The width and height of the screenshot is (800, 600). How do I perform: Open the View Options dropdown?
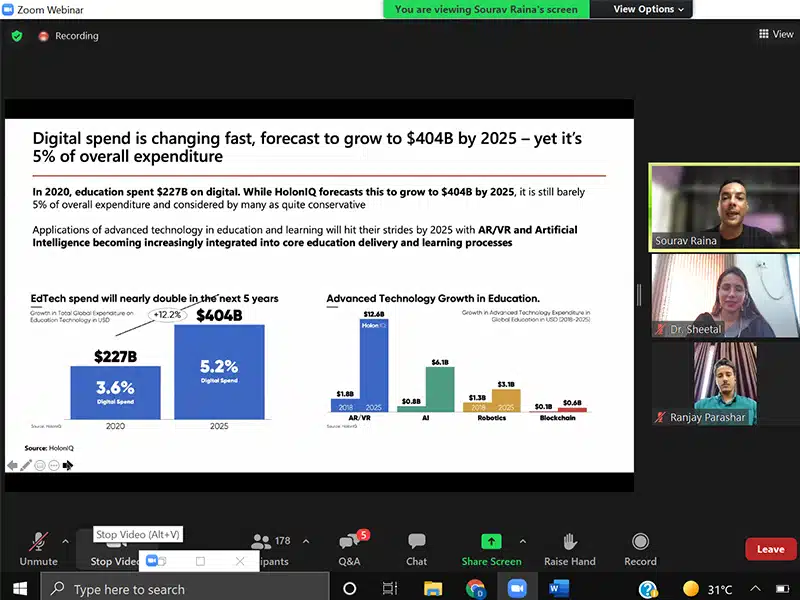tap(649, 9)
